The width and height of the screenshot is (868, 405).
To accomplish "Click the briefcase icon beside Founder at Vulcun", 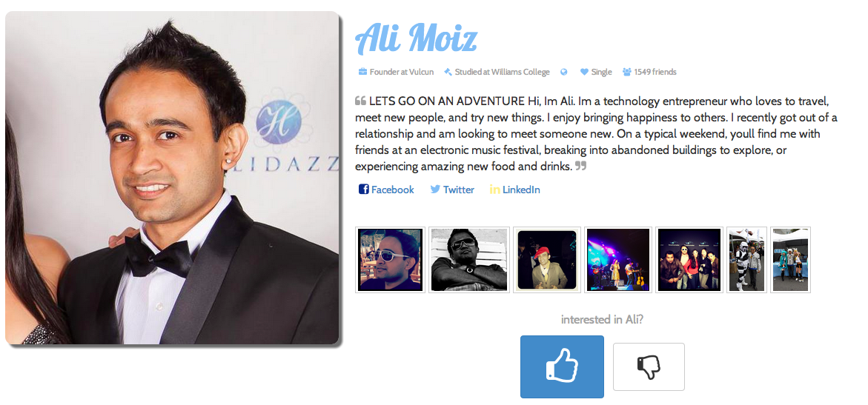I will (x=362, y=72).
